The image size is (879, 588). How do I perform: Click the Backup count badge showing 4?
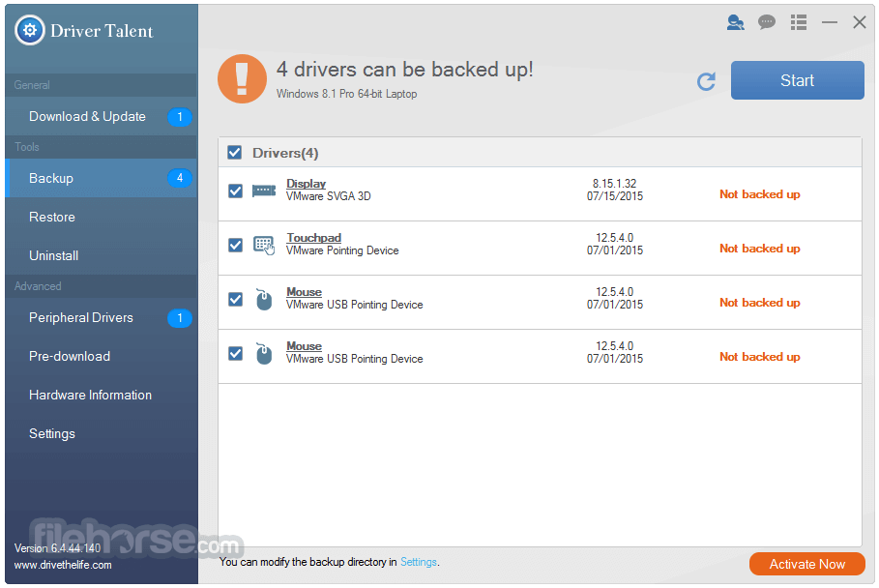pyautogui.click(x=180, y=178)
